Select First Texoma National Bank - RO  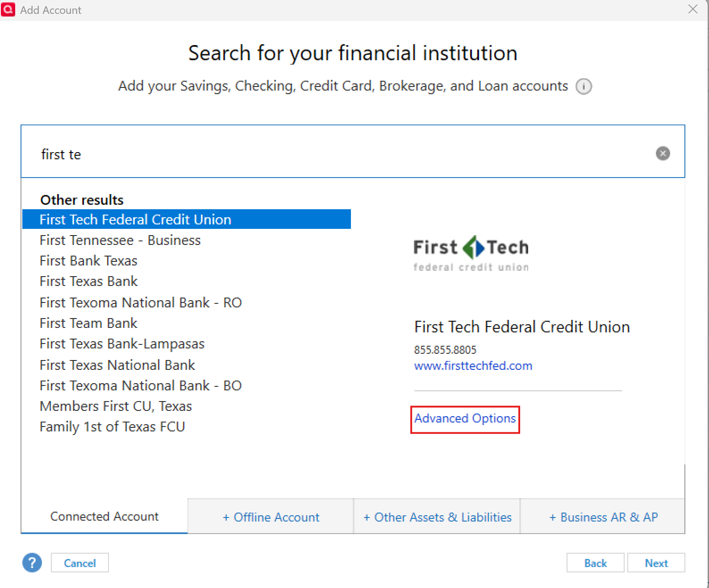141,302
